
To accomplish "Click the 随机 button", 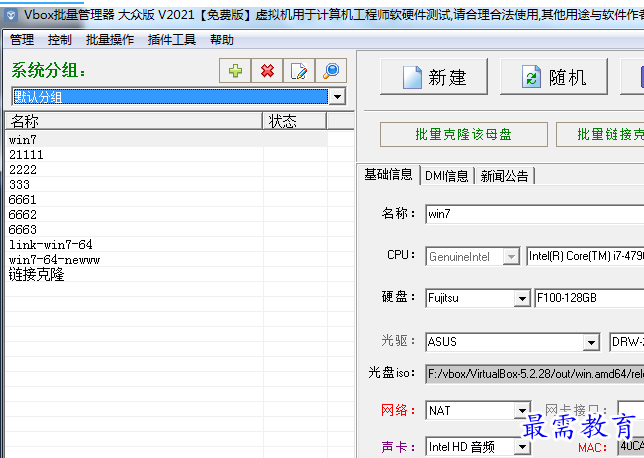I will pos(554,77).
